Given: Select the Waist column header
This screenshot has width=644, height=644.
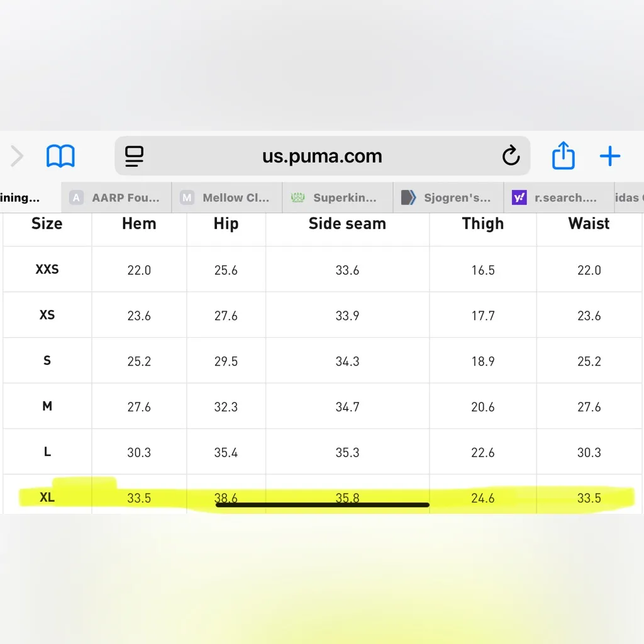Looking at the screenshot, I should [x=589, y=224].
